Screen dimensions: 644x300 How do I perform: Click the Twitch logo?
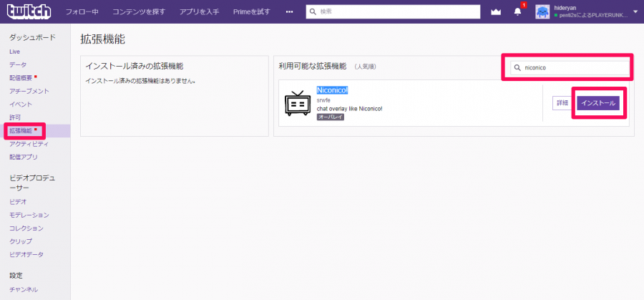pyautogui.click(x=29, y=12)
